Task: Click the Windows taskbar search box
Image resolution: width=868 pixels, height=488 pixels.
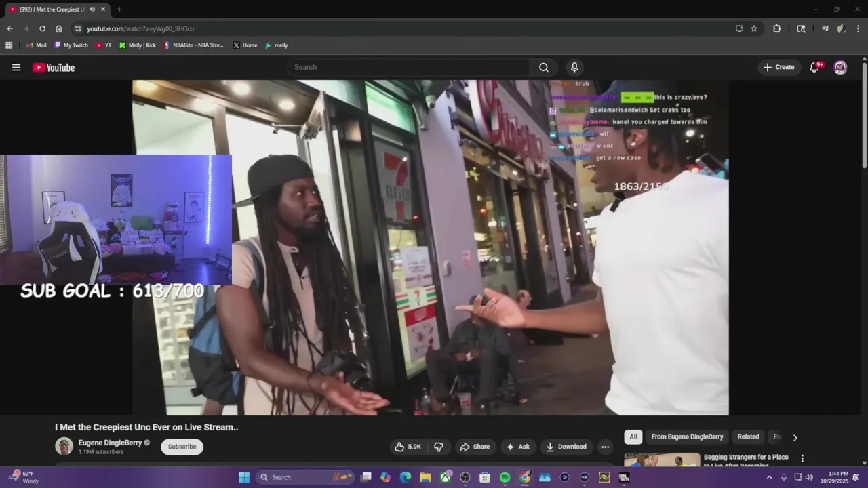Action: coord(306,477)
